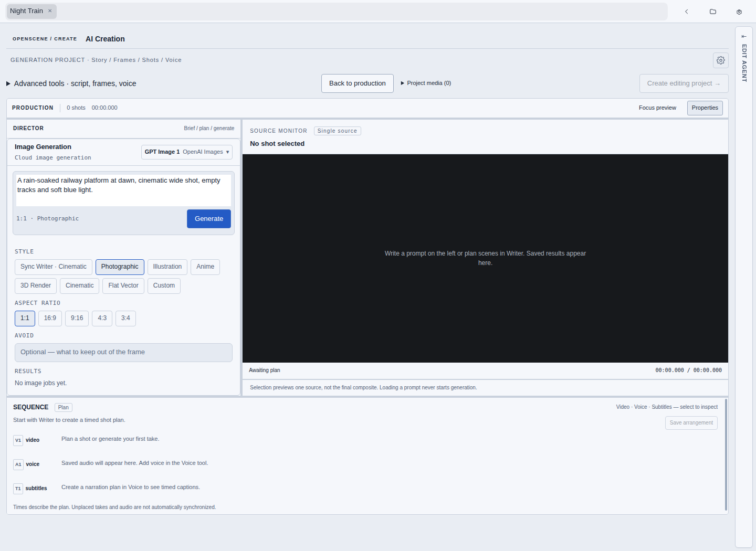756x551 pixels.
Task: Toggle Focus preview mode
Action: coord(657,108)
